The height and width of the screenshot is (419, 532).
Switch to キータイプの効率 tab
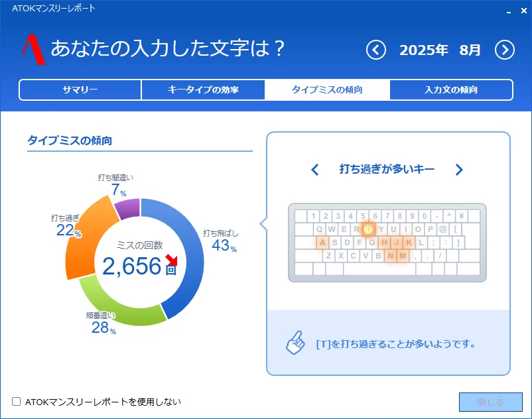point(203,90)
